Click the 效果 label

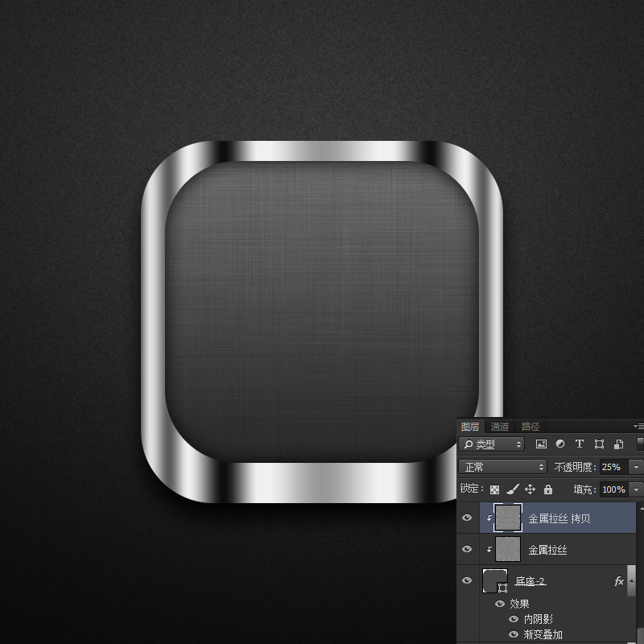coord(519,604)
